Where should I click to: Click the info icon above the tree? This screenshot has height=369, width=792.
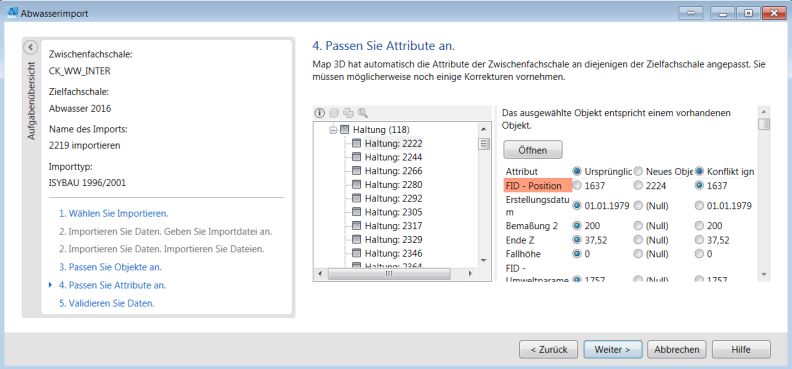pos(319,113)
